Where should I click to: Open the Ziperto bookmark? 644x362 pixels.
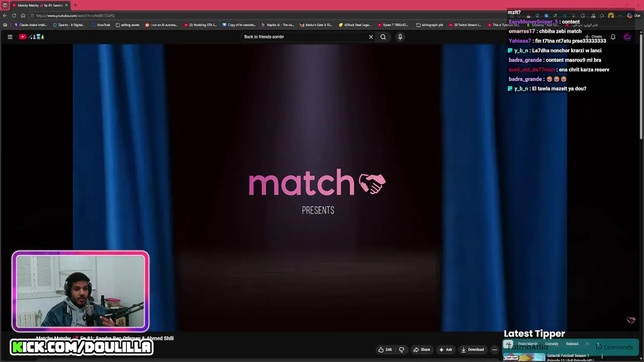pos(68,25)
